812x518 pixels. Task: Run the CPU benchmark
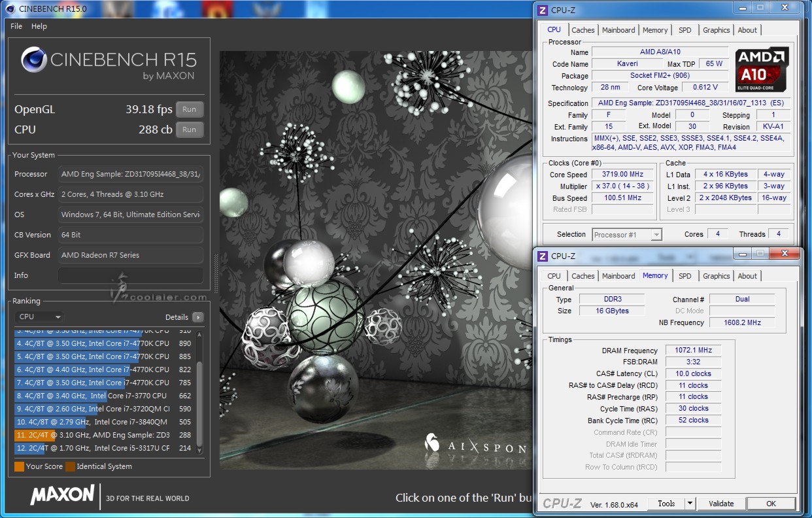(190, 129)
